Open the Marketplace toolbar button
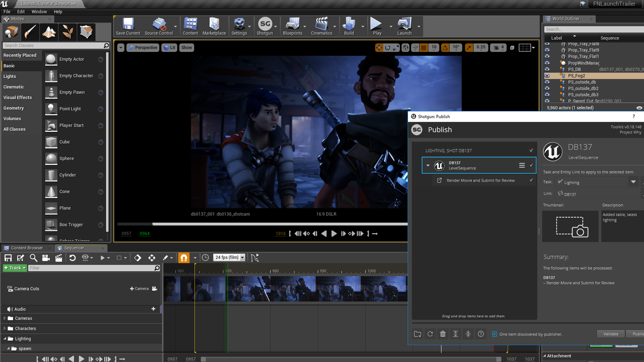This screenshot has height=362, width=644. point(214,26)
